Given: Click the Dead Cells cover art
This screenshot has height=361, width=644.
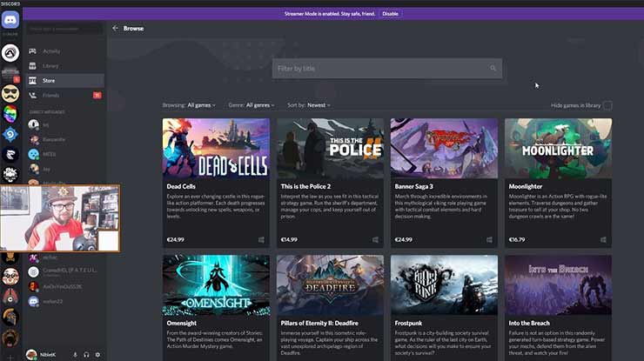Looking at the screenshot, I should tap(216, 148).
